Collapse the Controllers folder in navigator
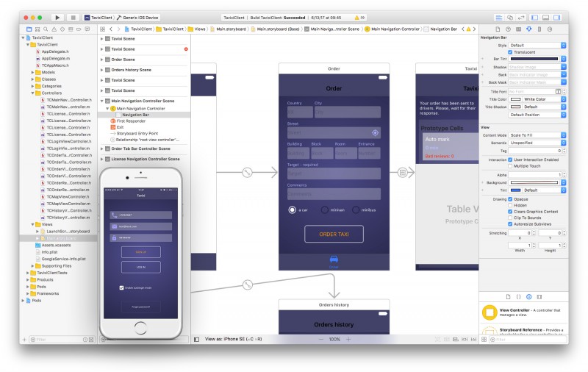 tap(32, 93)
